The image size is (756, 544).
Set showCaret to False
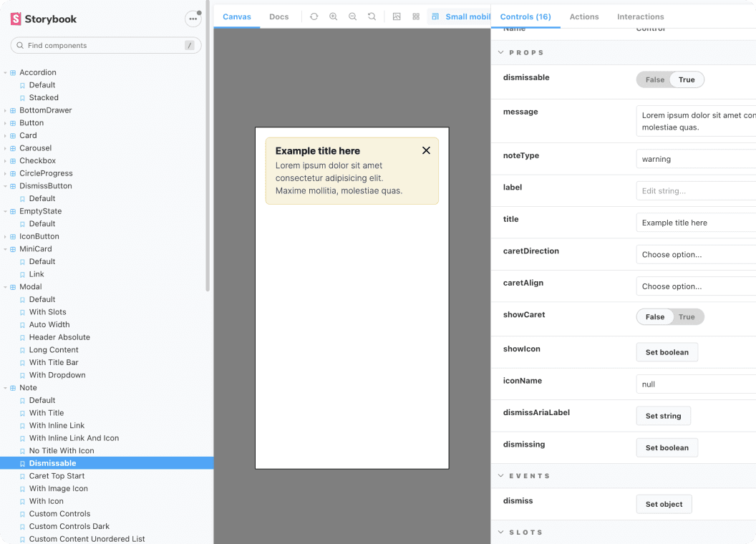click(x=655, y=317)
